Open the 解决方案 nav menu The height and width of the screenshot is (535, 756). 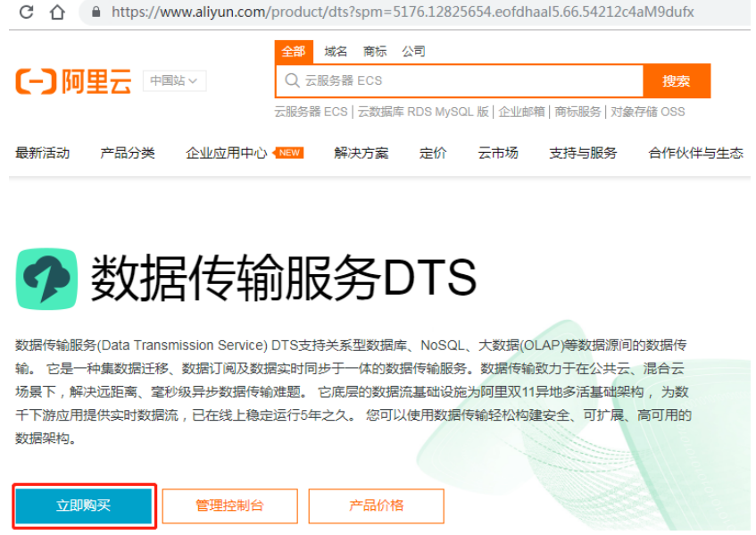coord(361,153)
